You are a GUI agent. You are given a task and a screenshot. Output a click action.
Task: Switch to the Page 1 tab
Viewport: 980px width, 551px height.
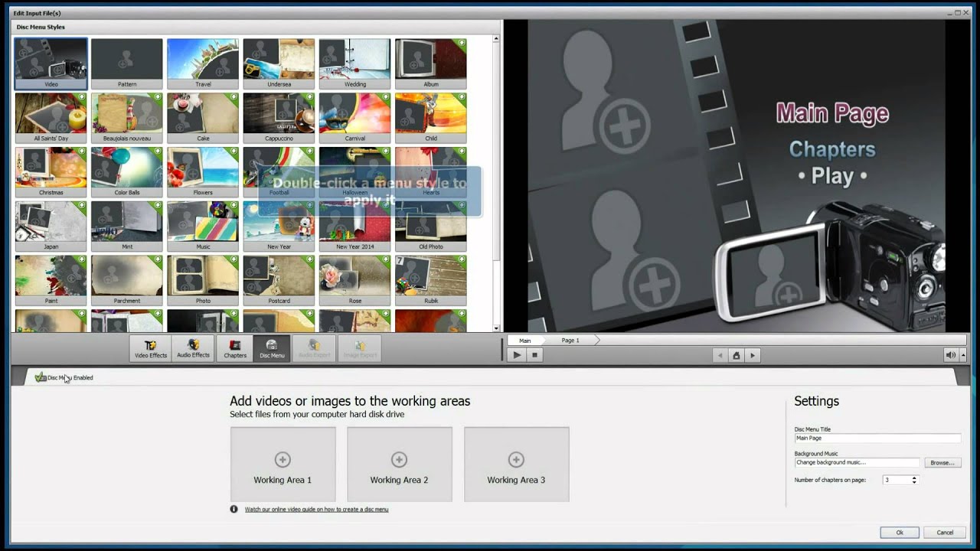(570, 341)
